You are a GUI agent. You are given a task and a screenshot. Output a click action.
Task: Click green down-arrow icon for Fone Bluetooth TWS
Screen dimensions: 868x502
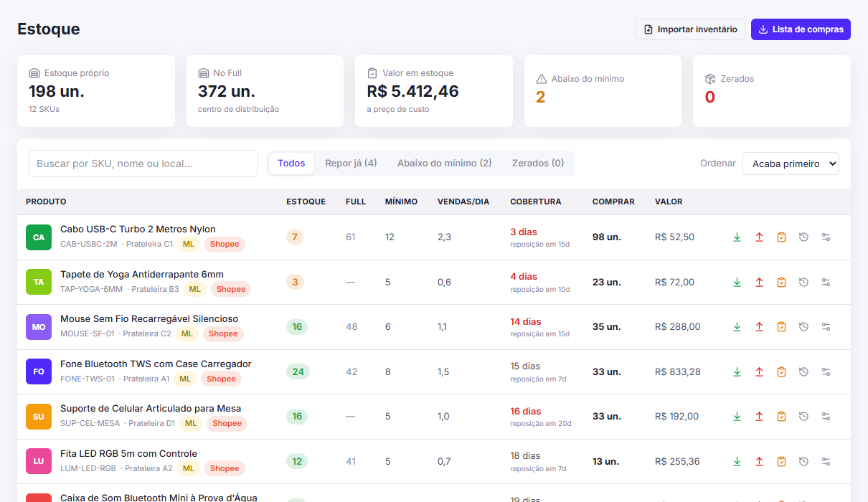737,372
